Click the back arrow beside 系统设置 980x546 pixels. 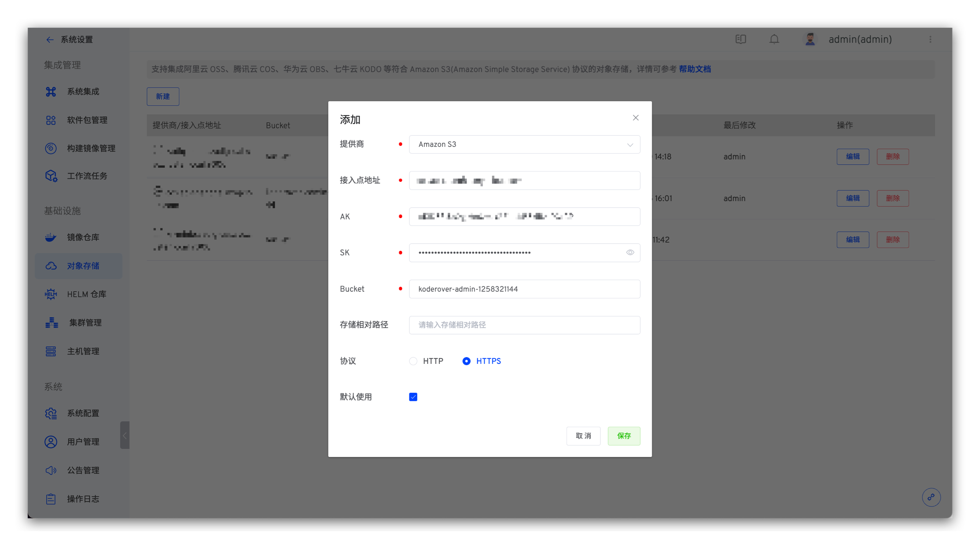pos(49,40)
